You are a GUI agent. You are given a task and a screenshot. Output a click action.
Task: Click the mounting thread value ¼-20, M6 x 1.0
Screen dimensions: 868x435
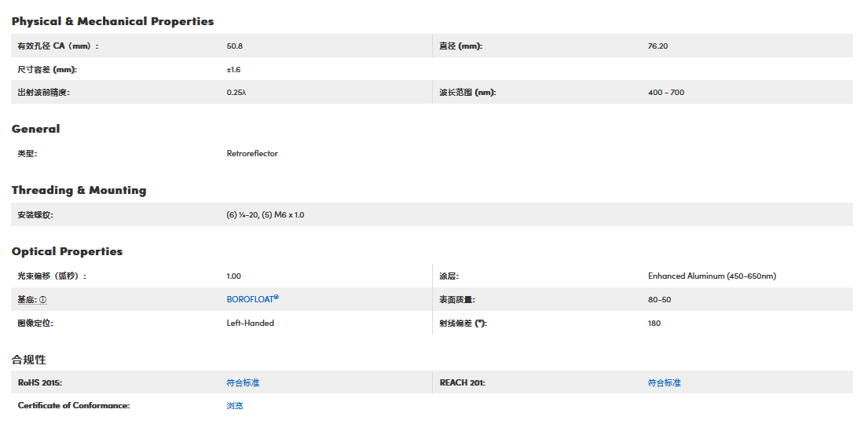click(265, 214)
